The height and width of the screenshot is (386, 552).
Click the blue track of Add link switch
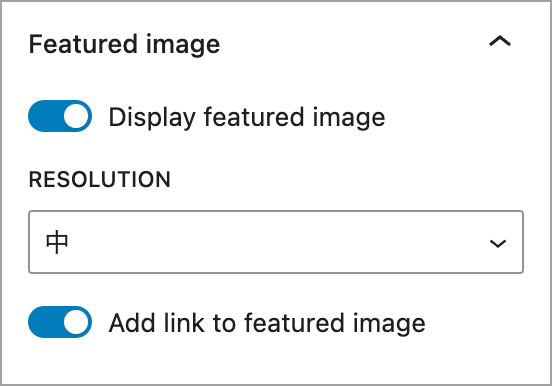pyautogui.click(x=44, y=322)
